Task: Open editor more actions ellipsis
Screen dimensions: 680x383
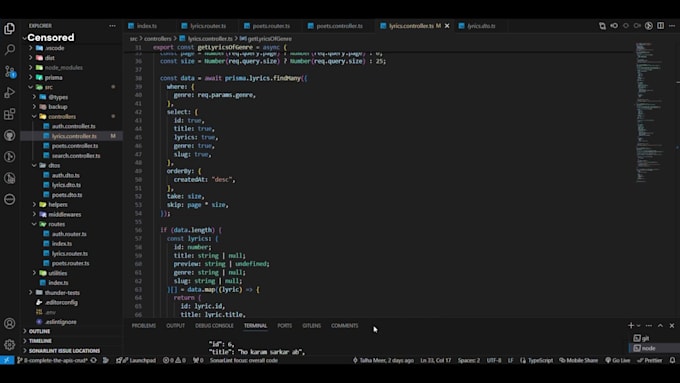Action: pos(672,26)
